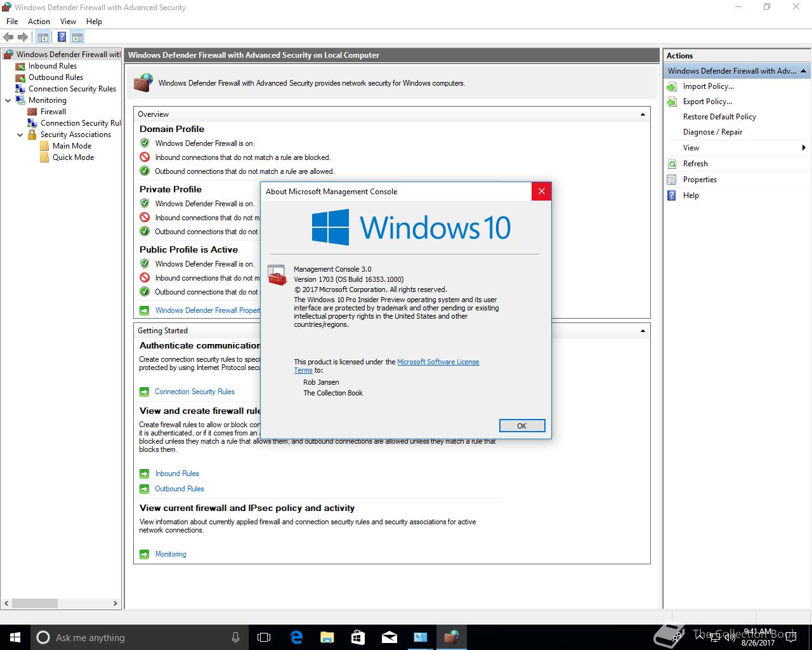Image resolution: width=812 pixels, height=650 pixels.
Task: Click the firewall app taskbar icon
Action: pos(451,637)
